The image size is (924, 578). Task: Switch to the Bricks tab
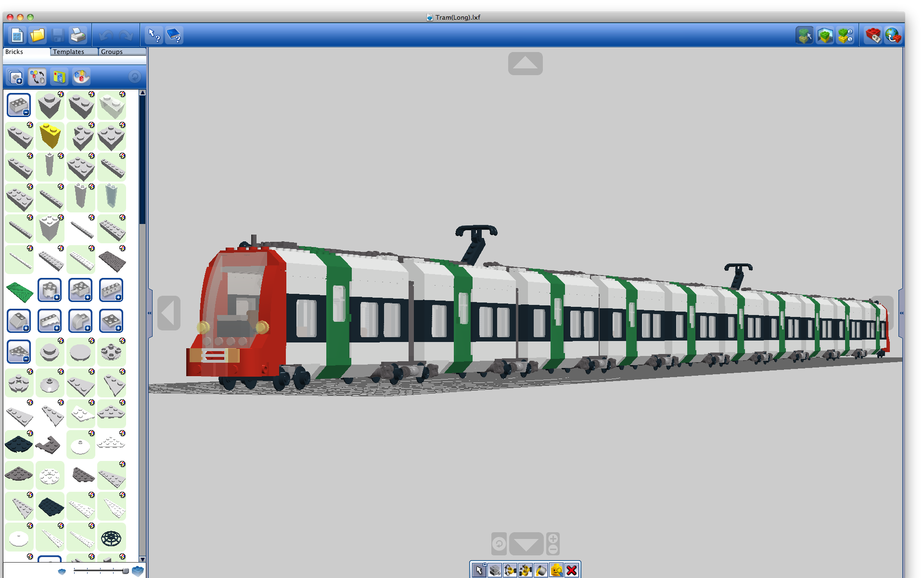tap(26, 52)
